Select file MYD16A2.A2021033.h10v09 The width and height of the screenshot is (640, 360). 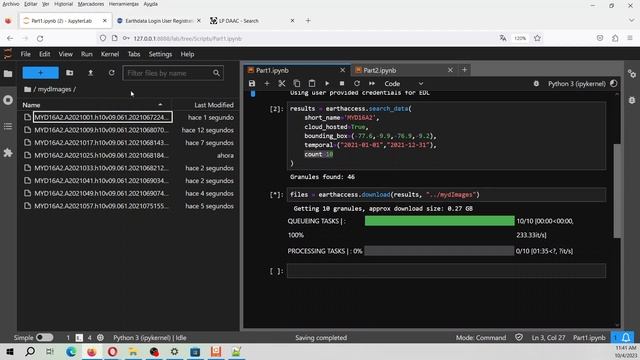click(x=129, y=168)
